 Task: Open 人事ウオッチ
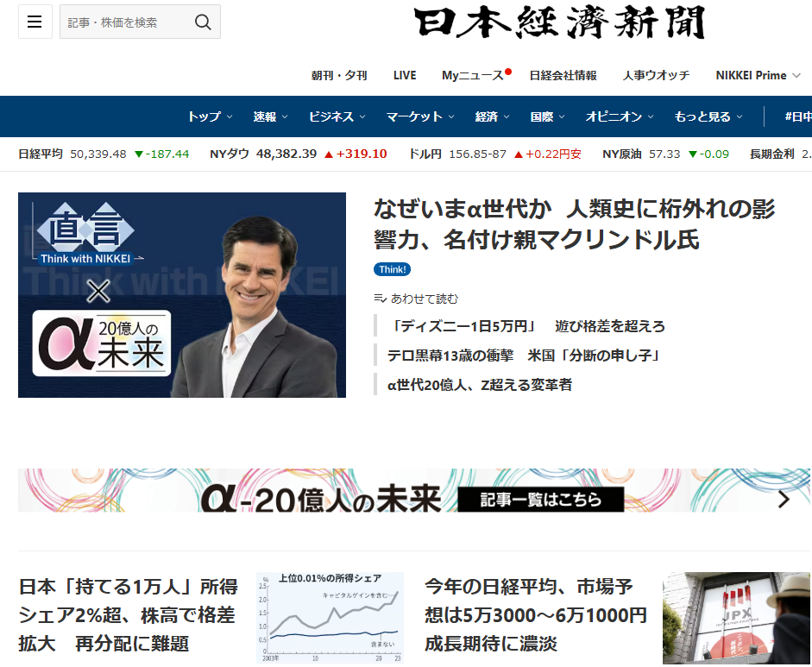pos(656,76)
